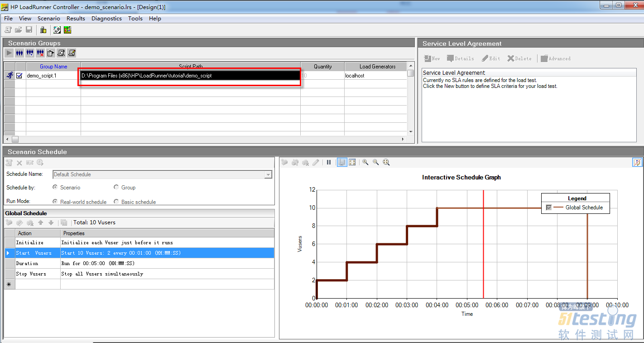Viewport: 644px width, 343px height.
Task: Select the Start Vusers action row
Action: (x=139, y=253)
